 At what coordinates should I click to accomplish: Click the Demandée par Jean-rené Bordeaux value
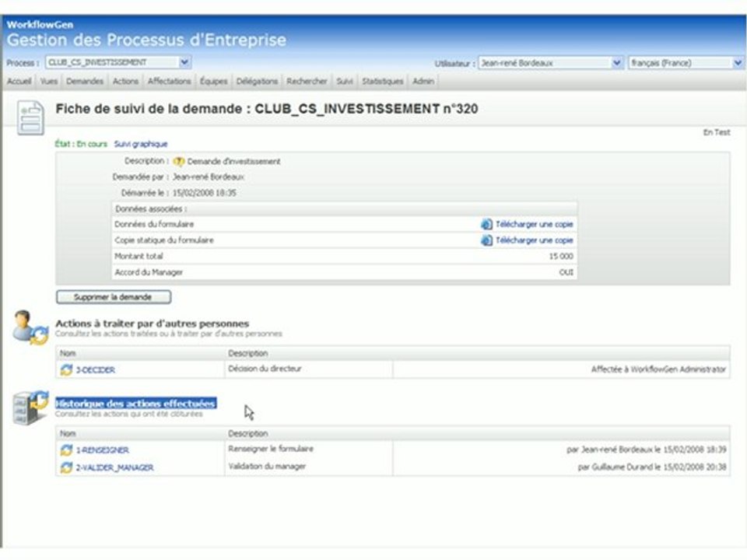tap(209, 177)
